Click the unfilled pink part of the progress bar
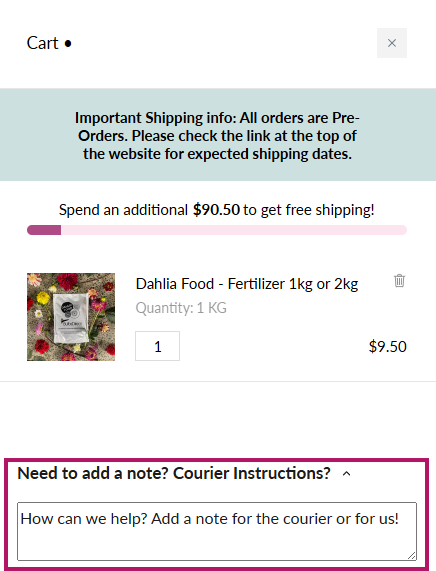 click(x=234, y=230)
